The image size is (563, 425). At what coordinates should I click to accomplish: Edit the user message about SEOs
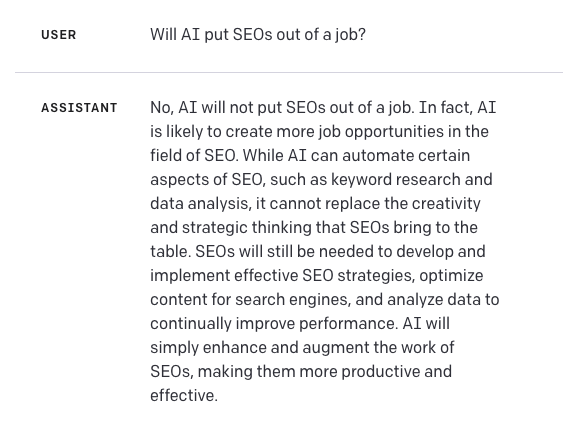pos(258,35)
